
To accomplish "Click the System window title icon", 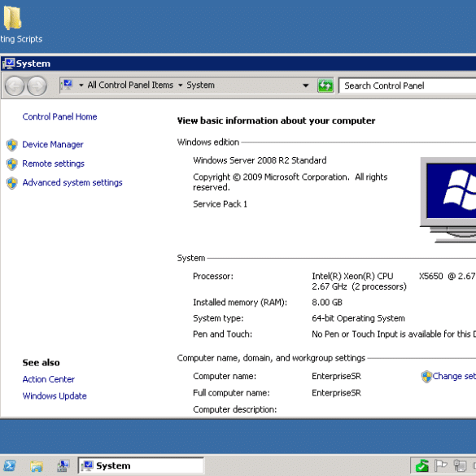I will [x=8, y=63].
